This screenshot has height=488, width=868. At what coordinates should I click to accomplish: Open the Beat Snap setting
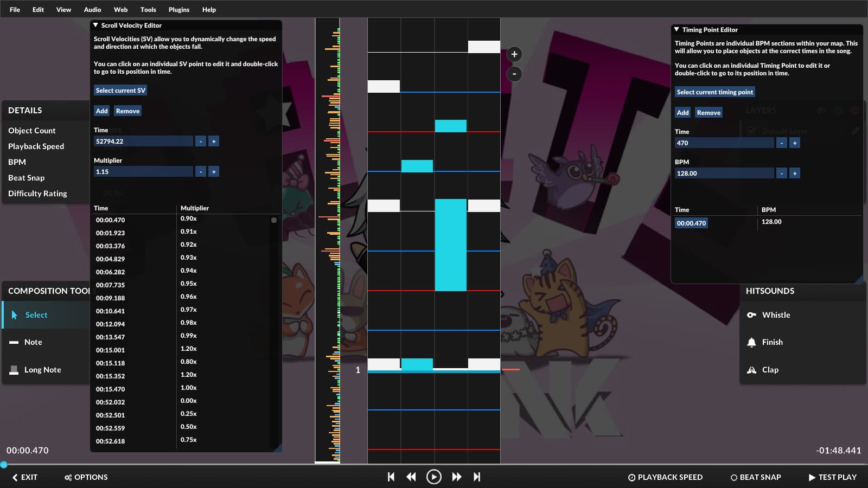[756, 477]
